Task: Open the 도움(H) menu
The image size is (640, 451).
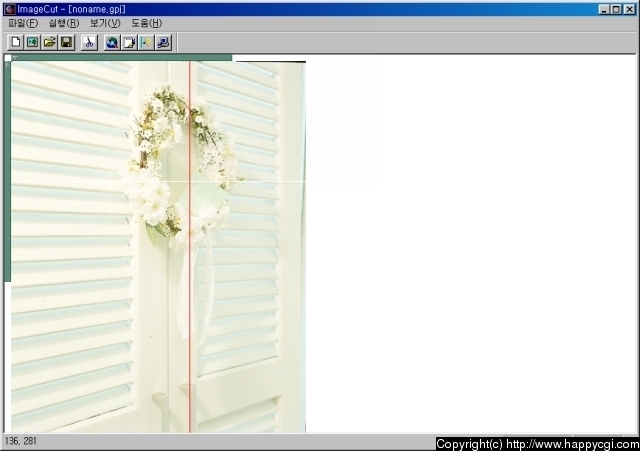Action: tap(147, 23)
